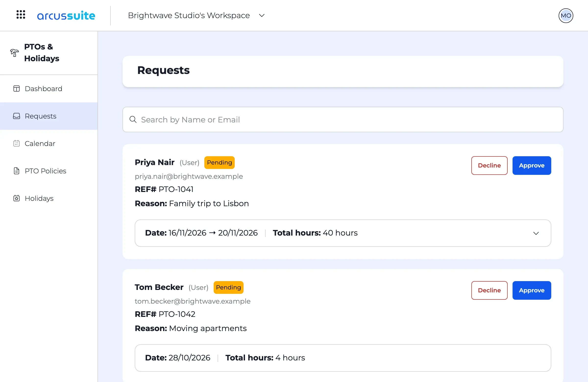The width and height of the screenshot is (588, 382).
Task: Click the Requests inbox icon
Action: pos(17,116)
